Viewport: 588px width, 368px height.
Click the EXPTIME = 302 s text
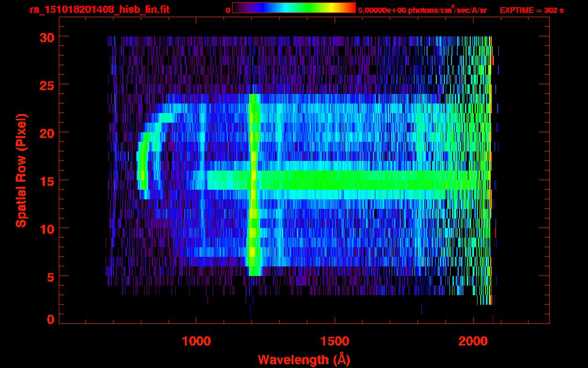pyautogui.click(x=531, y=10)
